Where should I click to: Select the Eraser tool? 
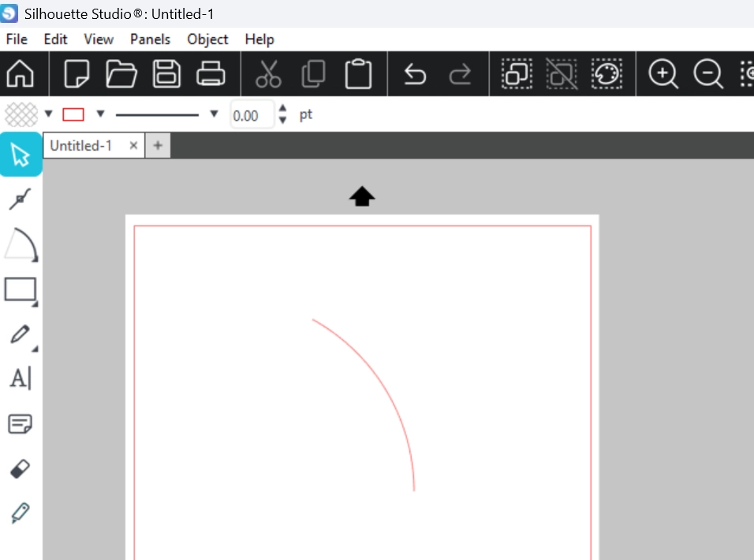point(21,469)
